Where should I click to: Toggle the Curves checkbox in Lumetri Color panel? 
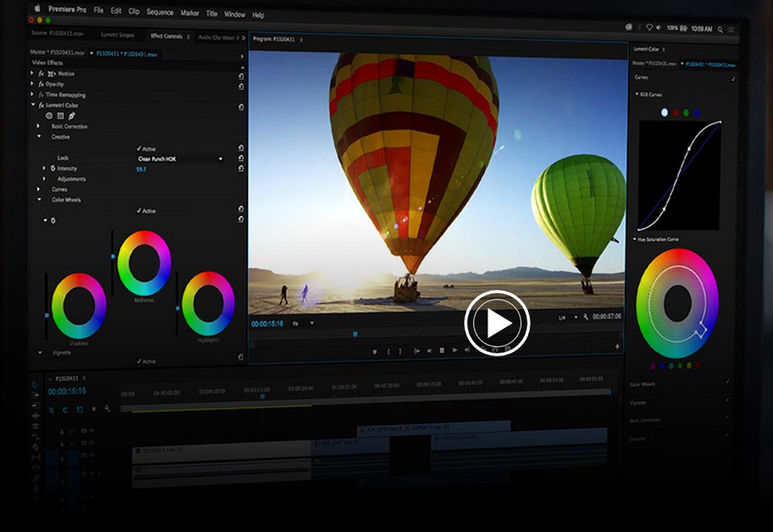(x=733, y=78)
